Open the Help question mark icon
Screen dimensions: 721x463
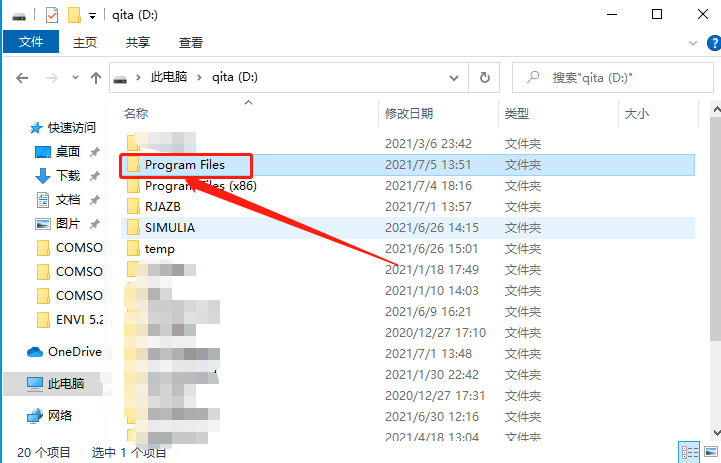[714, 43]
